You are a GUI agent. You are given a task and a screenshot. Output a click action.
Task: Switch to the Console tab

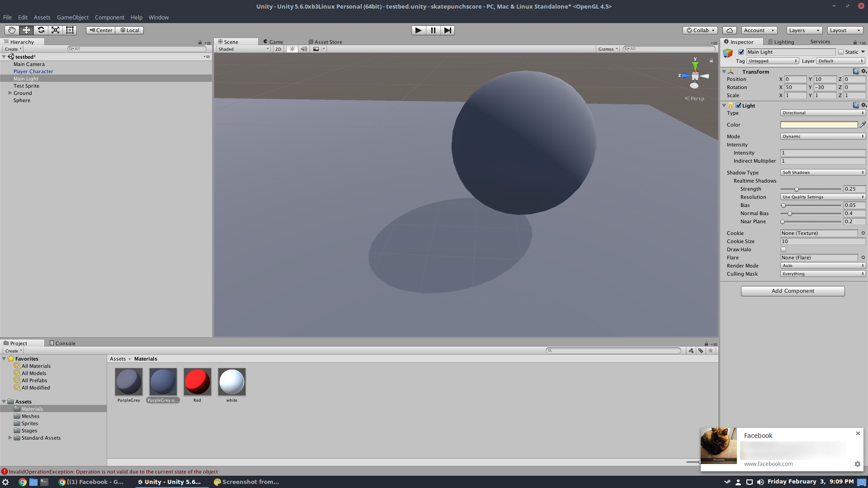pos(62,343)
